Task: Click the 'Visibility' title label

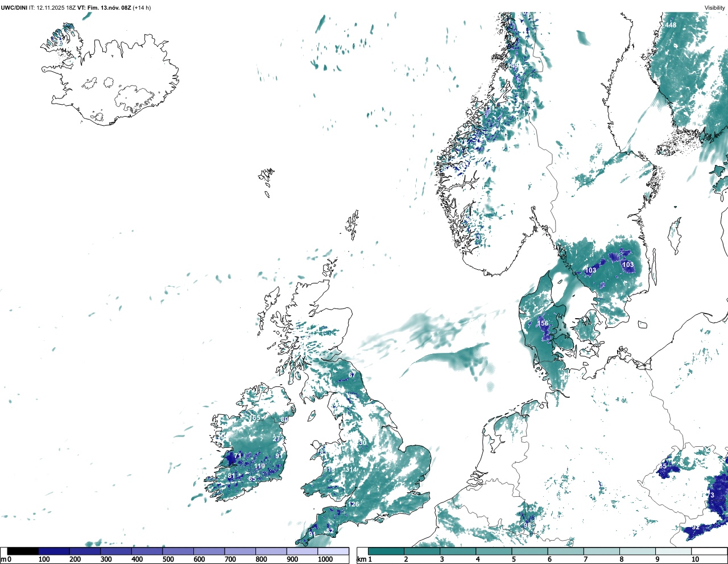Action: click(x=714, y=8)
